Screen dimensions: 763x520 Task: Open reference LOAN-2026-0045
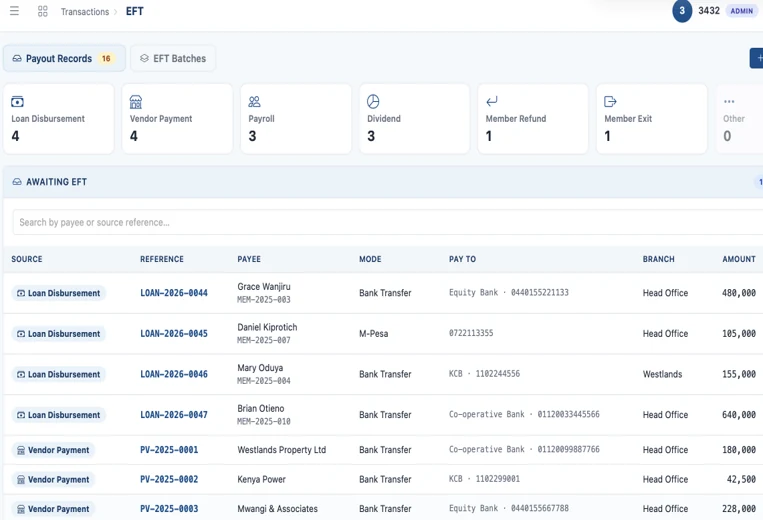174,334
